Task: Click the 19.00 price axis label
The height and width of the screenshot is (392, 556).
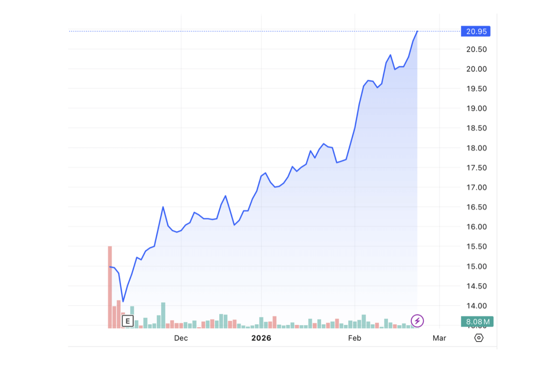Action: pos(477,108)
